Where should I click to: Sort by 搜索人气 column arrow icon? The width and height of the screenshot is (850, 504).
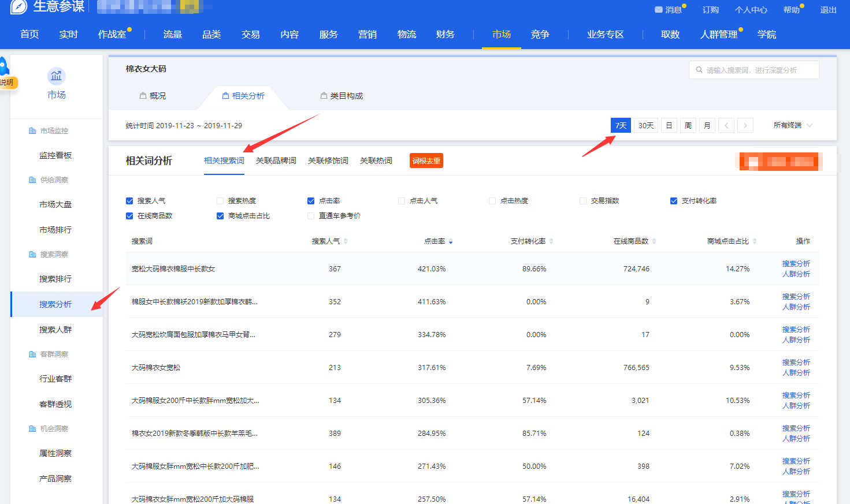point(346,241)
